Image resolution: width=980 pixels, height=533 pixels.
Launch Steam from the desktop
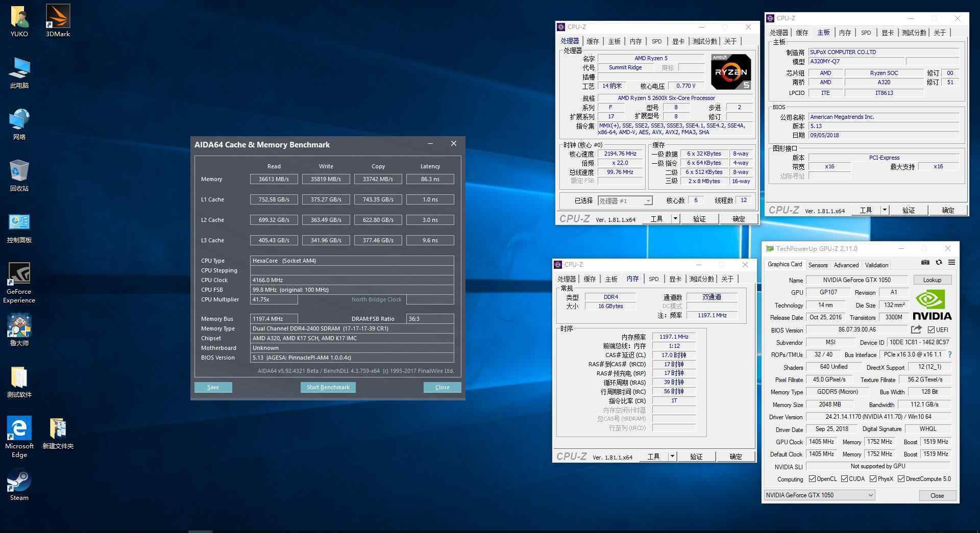(19, 484)
